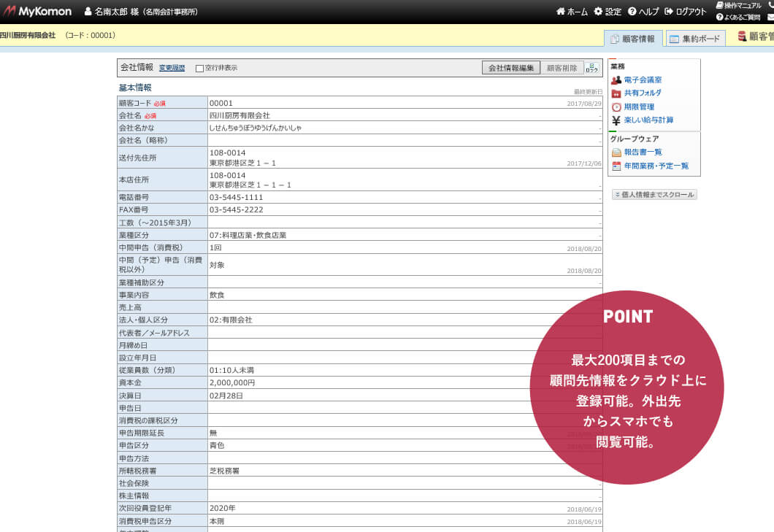Click the 2017/12/06 update date
The width and height of the screenshot is (774, 532).
pos(584,163)
